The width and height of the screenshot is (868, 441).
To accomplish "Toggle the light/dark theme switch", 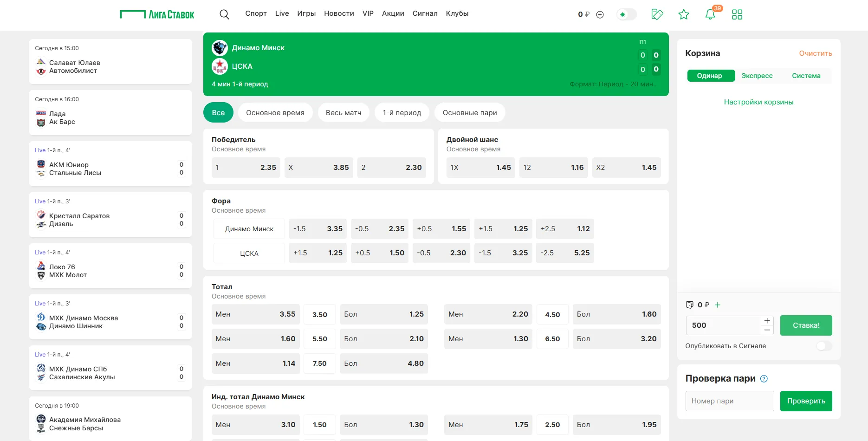I will [x=626, y=14].
